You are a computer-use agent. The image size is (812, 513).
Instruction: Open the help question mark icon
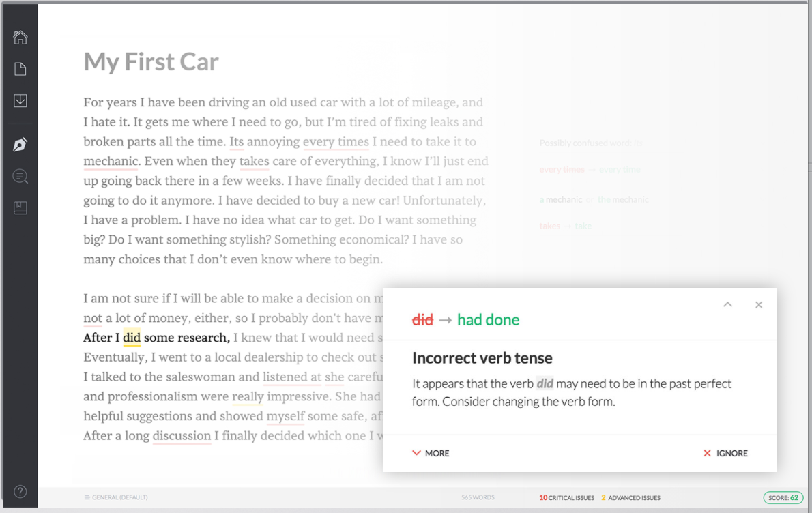click(20, 491)
